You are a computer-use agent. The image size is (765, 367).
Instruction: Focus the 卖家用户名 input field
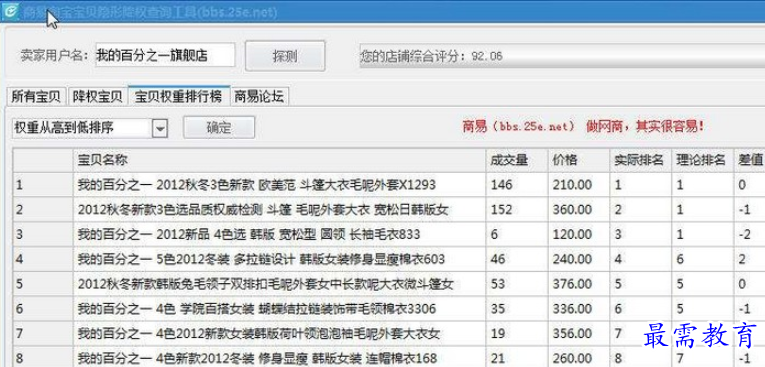tap(165, 55)
